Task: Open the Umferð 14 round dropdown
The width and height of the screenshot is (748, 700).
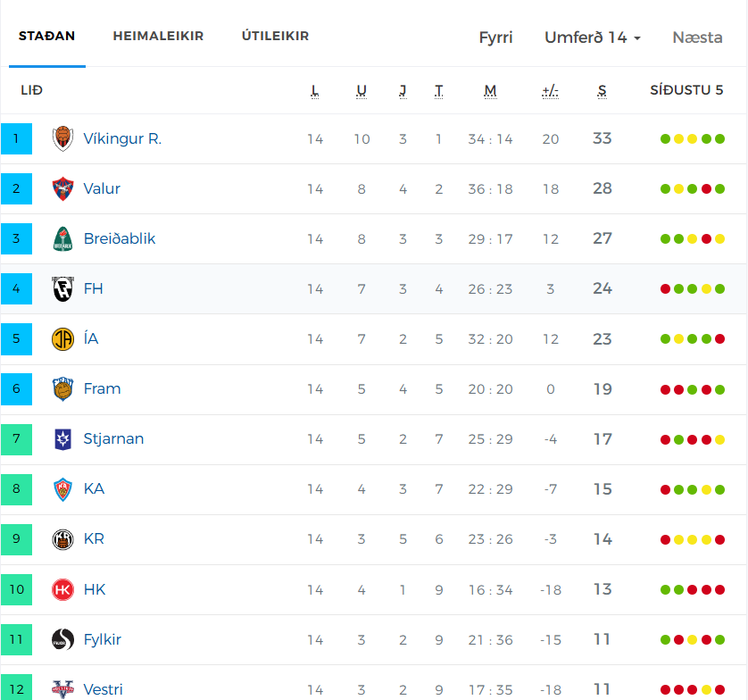Action: coord(593,37)
